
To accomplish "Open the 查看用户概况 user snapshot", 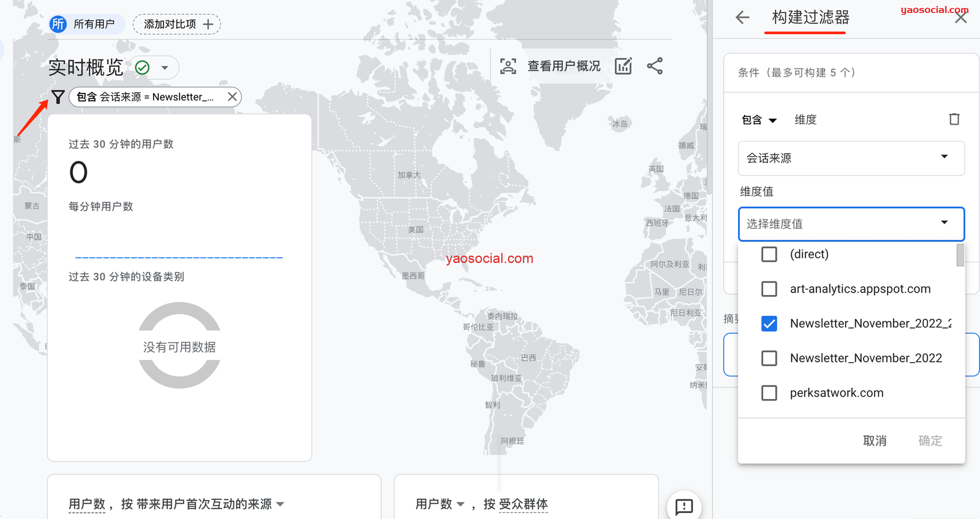I will [551, 66].
